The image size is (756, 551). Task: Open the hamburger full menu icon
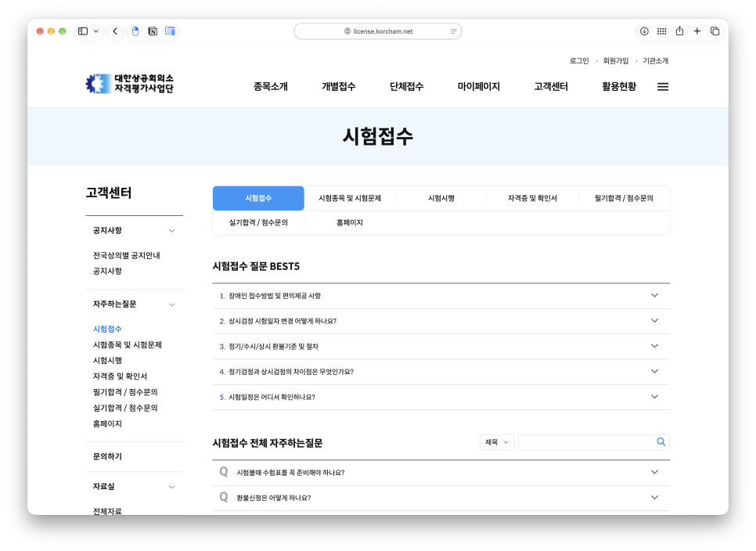pyautogui.click(x=663, y=87)
